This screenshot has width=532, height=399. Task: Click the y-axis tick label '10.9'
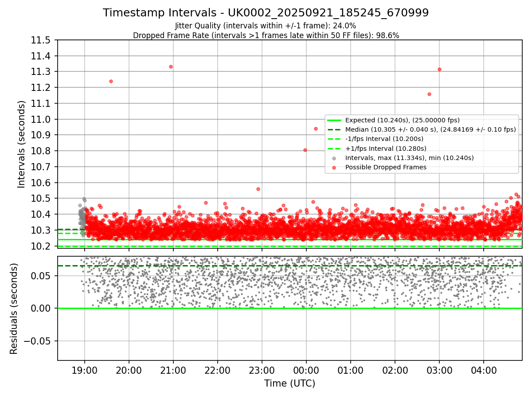pos(42,135)
